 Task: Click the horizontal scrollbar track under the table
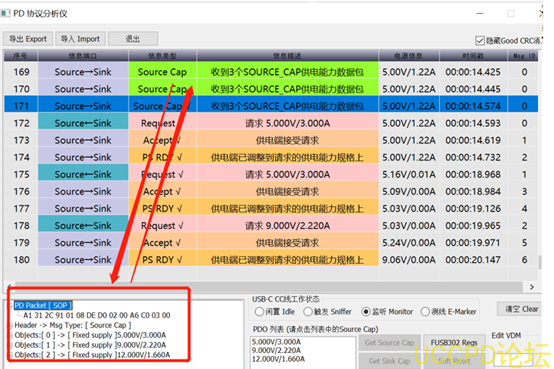point(269,287)
